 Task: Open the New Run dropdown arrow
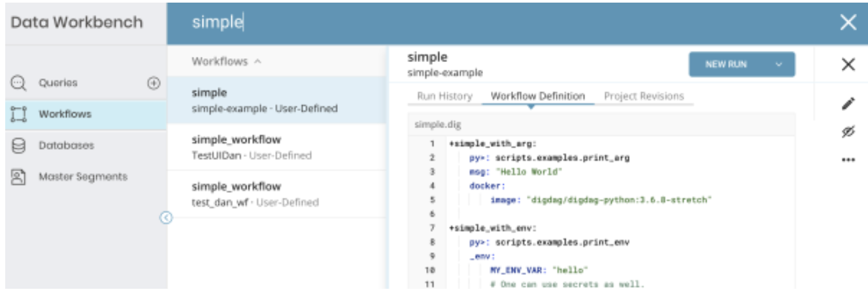pos(778,65)
